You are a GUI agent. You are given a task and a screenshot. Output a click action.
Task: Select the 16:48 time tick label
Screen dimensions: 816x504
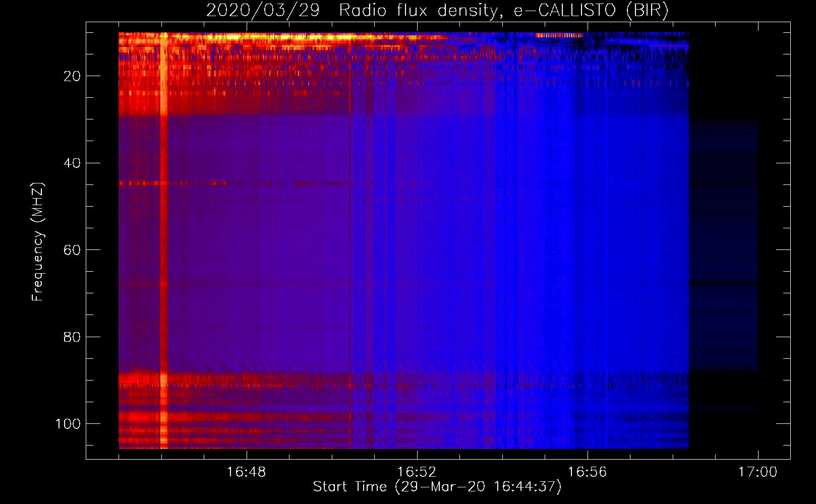(x=246, y=472)
